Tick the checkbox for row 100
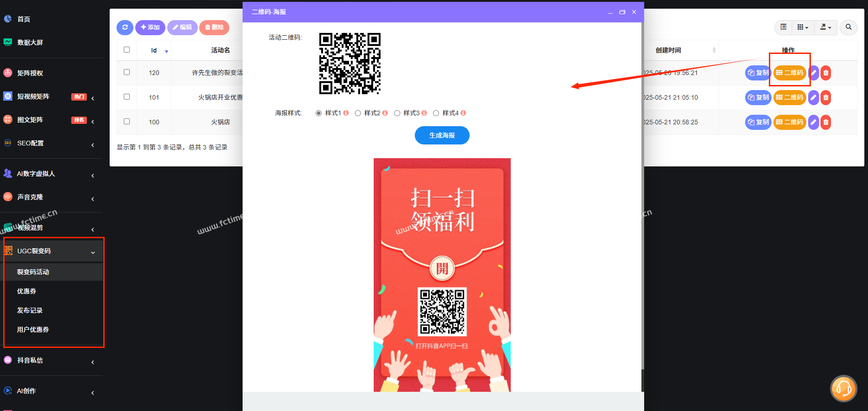This screenshot has height=411, width=868. [127, 121]
